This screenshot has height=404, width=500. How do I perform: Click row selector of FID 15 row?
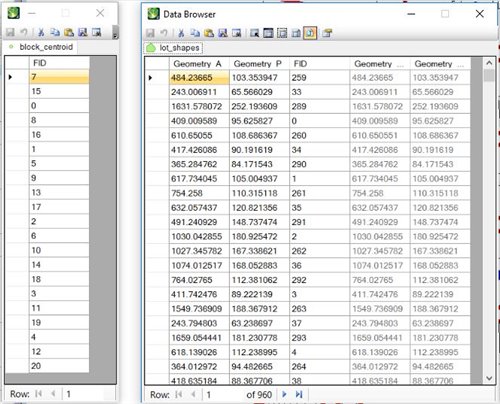click(x=17, y=91)
